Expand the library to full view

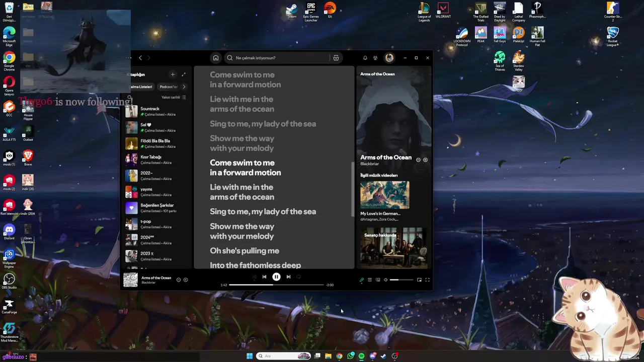[x=184, y=74]
